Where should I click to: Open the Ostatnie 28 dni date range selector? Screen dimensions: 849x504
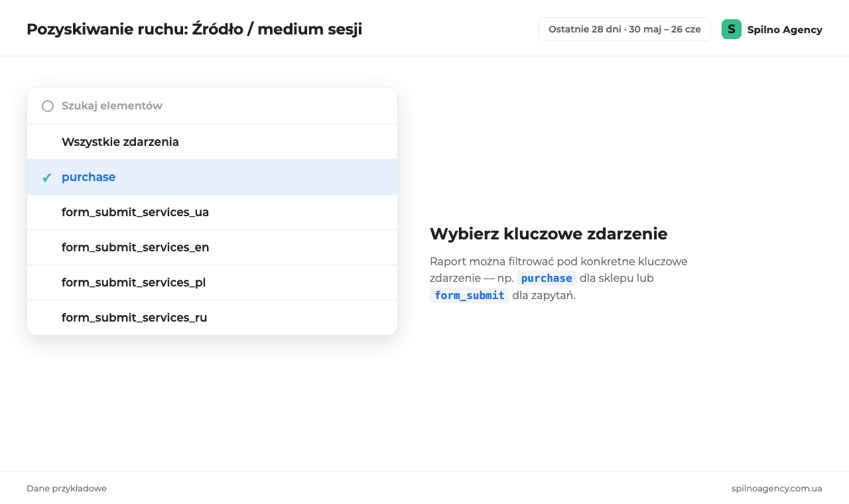(625, 29)
